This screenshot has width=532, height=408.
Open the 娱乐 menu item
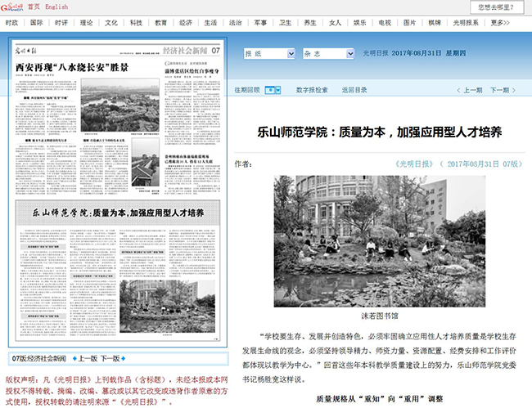tap(359, 23)
